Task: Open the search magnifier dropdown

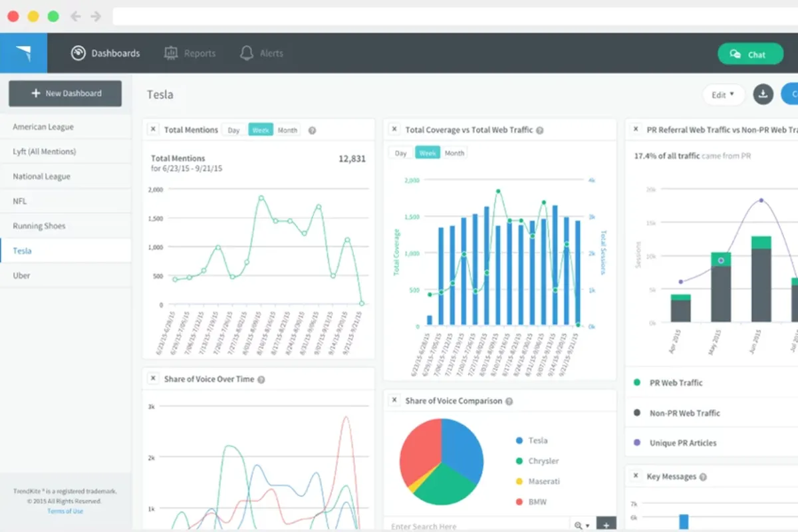Action: [583, 525]
